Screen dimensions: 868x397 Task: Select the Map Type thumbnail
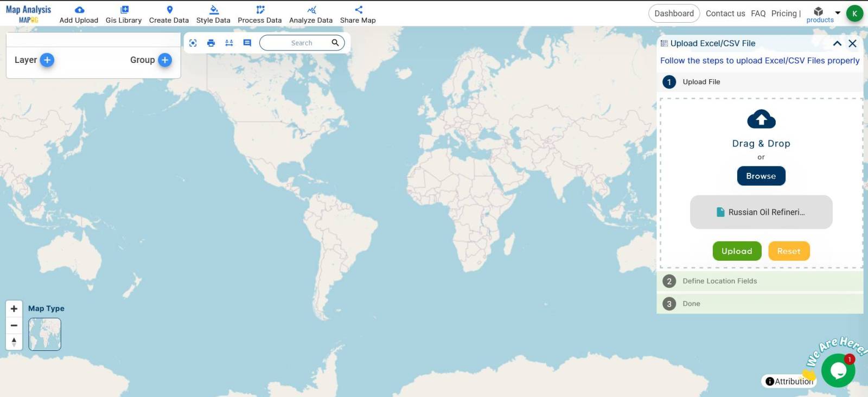click(44, 334)
